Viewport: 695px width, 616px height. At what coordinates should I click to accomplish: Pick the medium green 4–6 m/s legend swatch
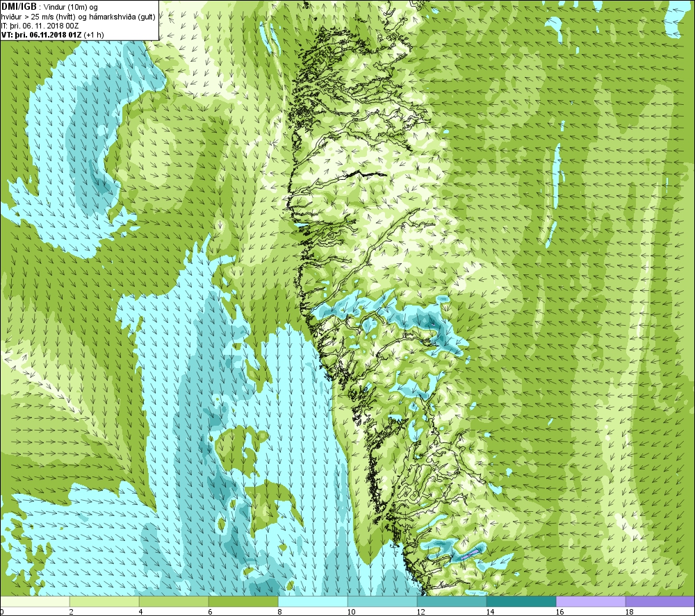point(174,601)
